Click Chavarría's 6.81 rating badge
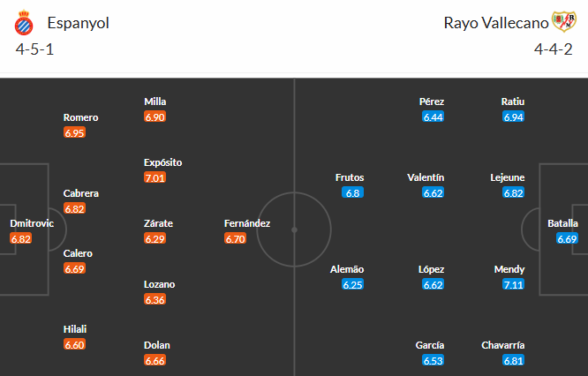Screen dimensions: 588x376 pos(513,360)
